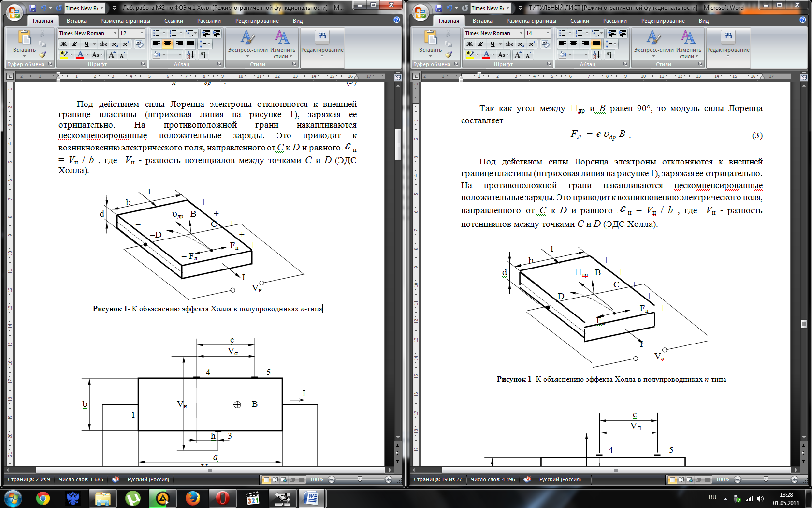812x508 pixels.
Task: Open the Ссылки tab in the right window
Action: 580,21
